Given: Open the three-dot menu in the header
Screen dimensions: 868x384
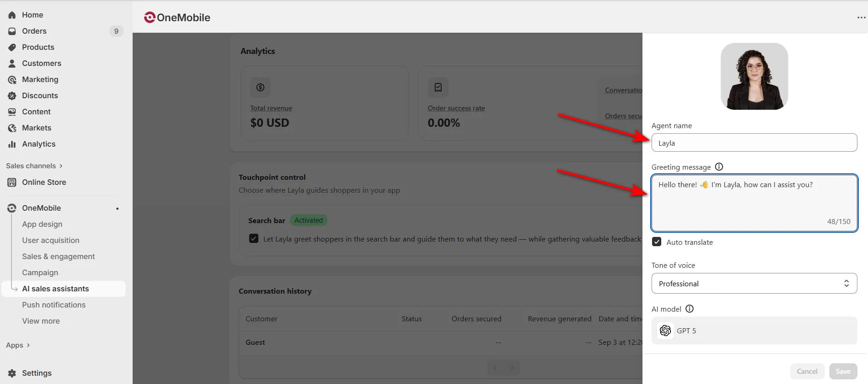Looking at the screenshot, I should coord(861,18).
